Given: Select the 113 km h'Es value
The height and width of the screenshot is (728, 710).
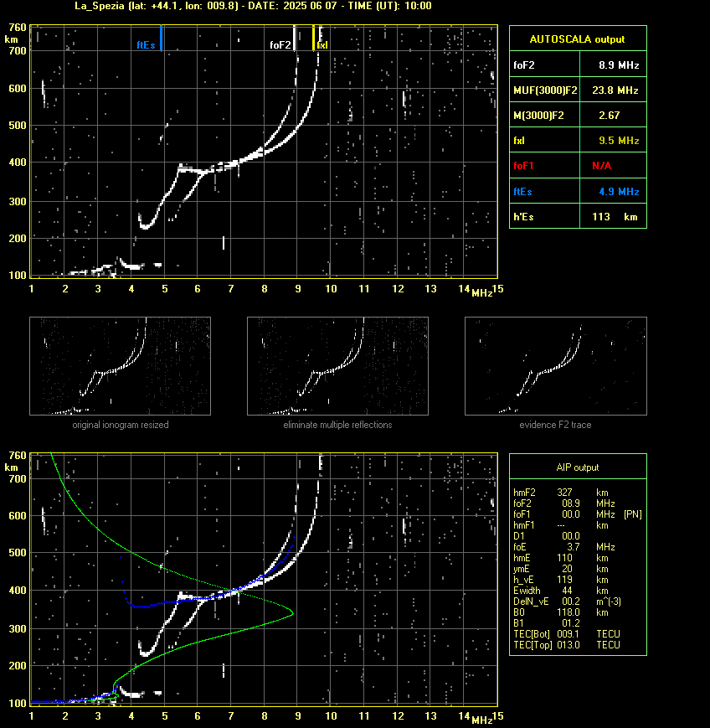Looking at the screenshot, I should click(x=615, y=217).
